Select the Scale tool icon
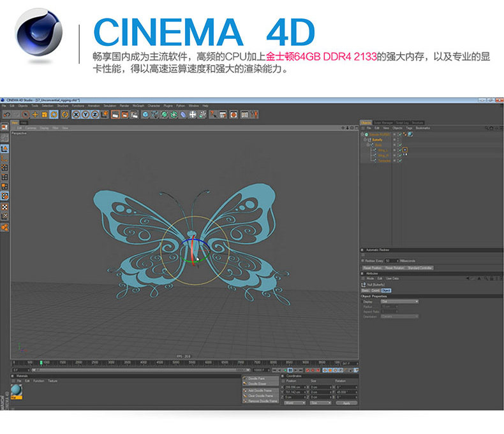The width and height of the screenshot is (504, 434). click(45, 115)
